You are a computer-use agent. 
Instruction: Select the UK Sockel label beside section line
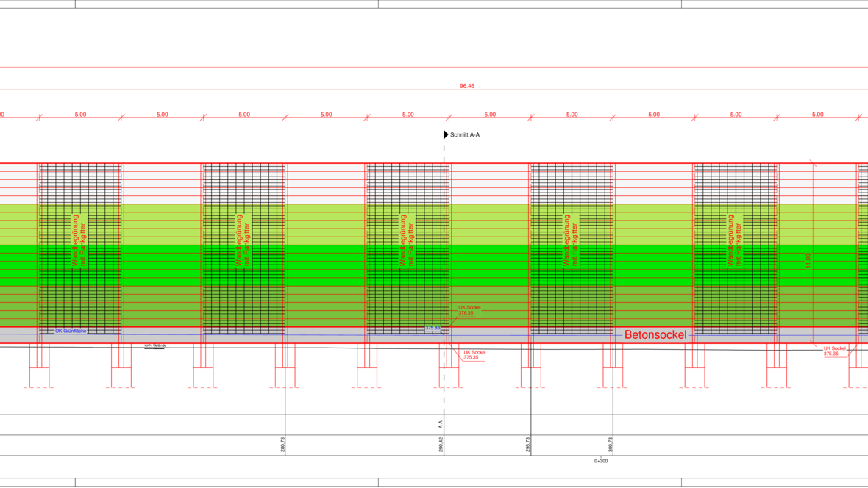click(474, 355)
